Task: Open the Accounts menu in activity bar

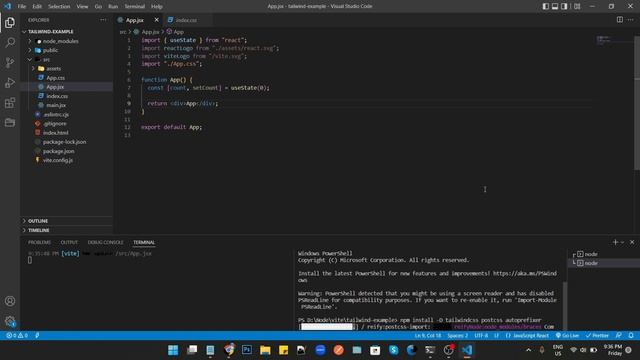Action: coord(10,301)
